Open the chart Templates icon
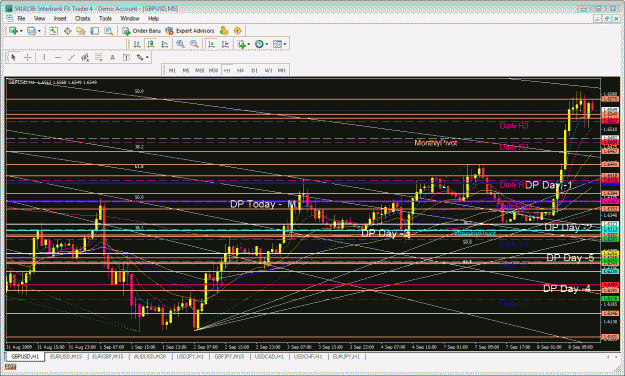 [277, 44]
